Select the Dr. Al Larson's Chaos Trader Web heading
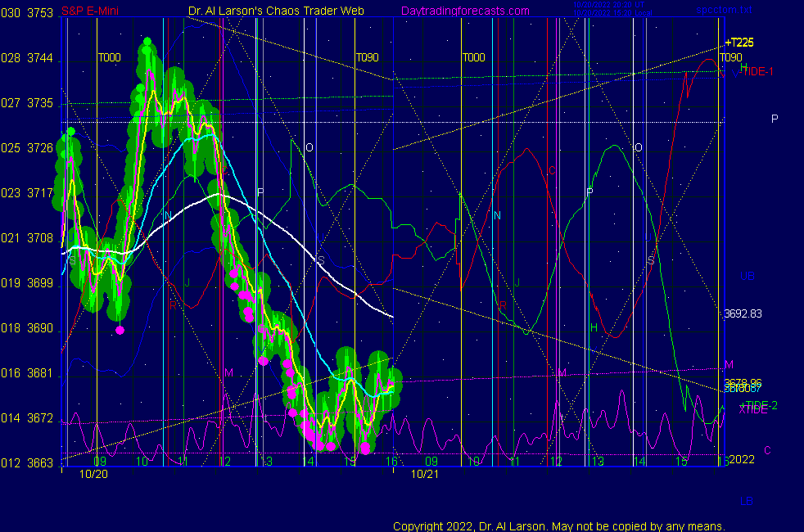 point(276,11)
